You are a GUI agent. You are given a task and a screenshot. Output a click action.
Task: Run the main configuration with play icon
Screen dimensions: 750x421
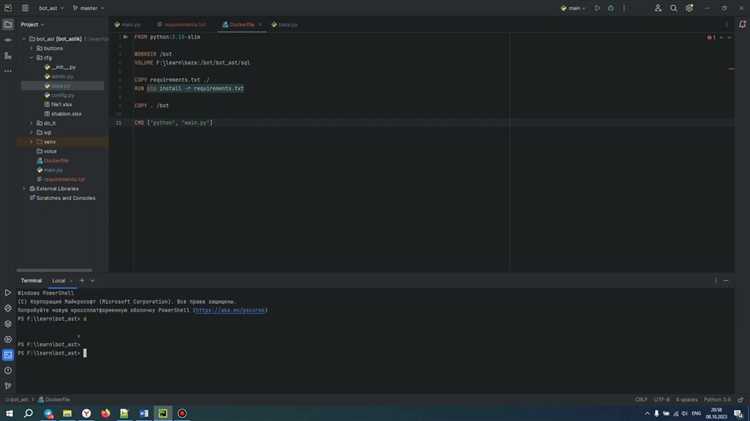tap(597, 8)
